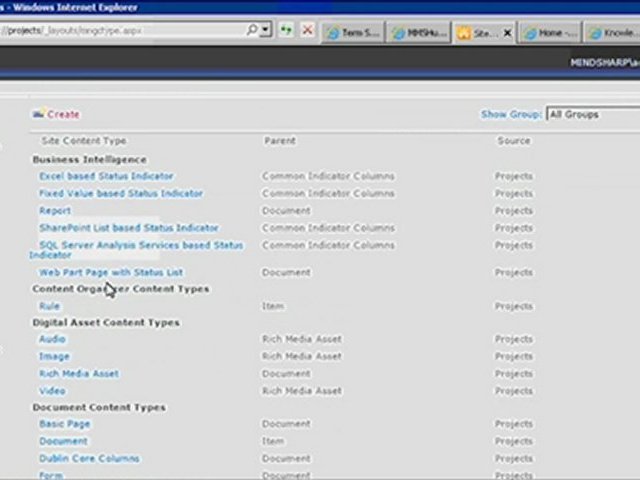The height and width of the screenshot is (480, 640).
Task: Click the green refresh arrows icon
Action: (287, 30)
